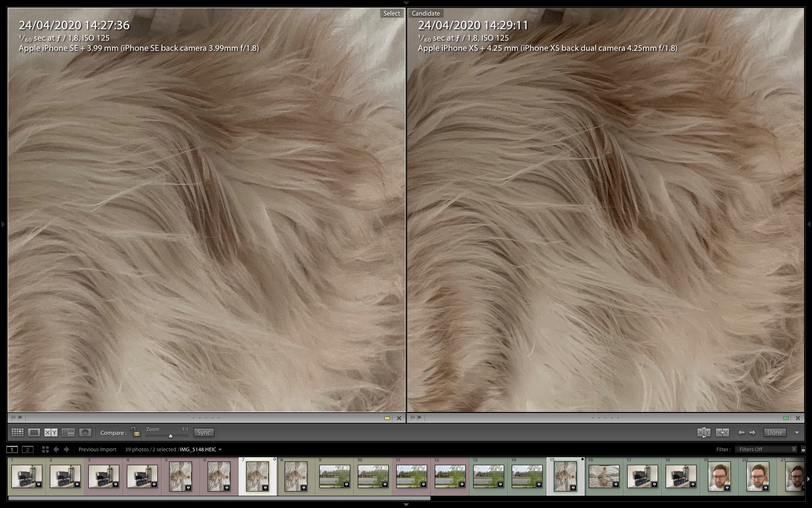Click the Select pane label
The image size is (812, 508).
[x=392, y=14]
